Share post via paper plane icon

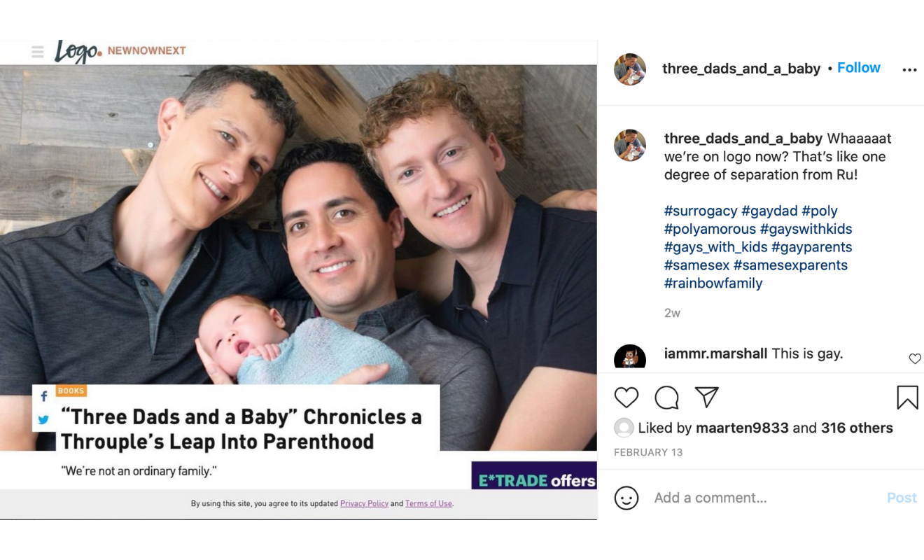pyautogui.click(x=707, y=397)
